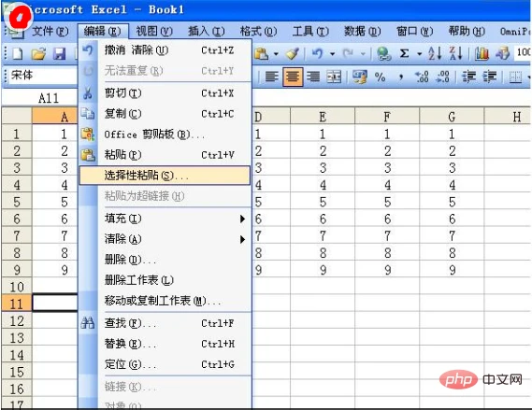Choose 定位(G) menu item
532x410 pixels.
165,364
